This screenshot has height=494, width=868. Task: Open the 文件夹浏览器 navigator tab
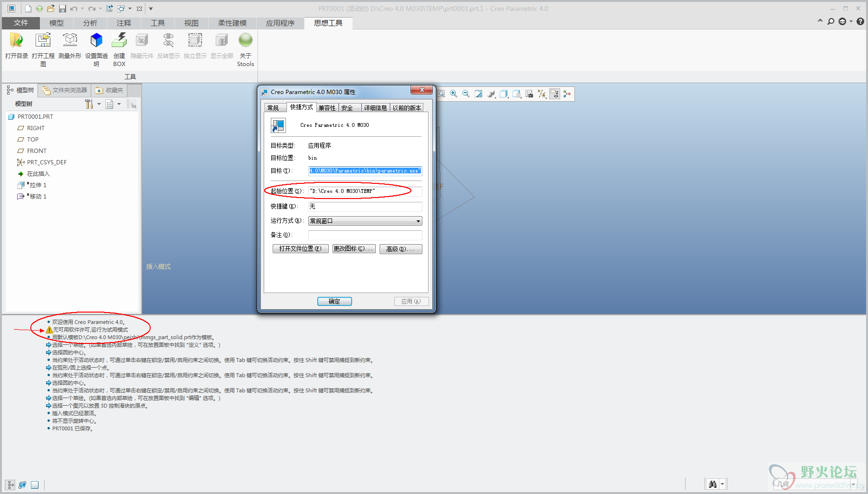[65, 90]
